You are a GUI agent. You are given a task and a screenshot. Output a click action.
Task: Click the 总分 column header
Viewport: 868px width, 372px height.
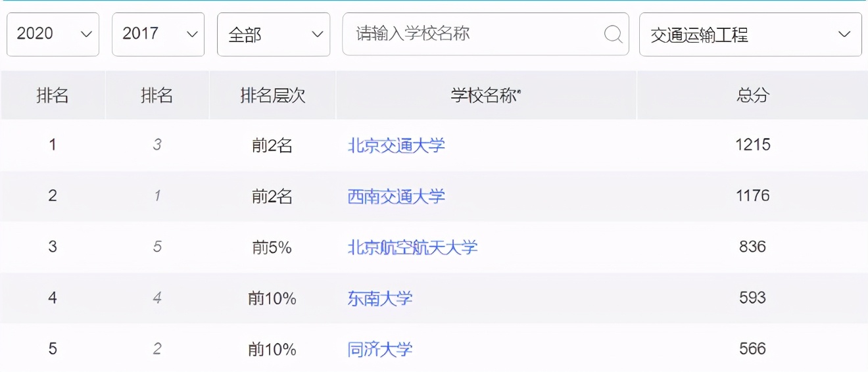pos(752,96)
